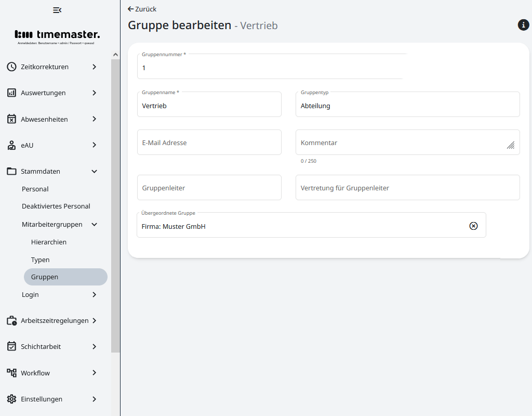Open Personal in the sidebar

pos(35,189)
